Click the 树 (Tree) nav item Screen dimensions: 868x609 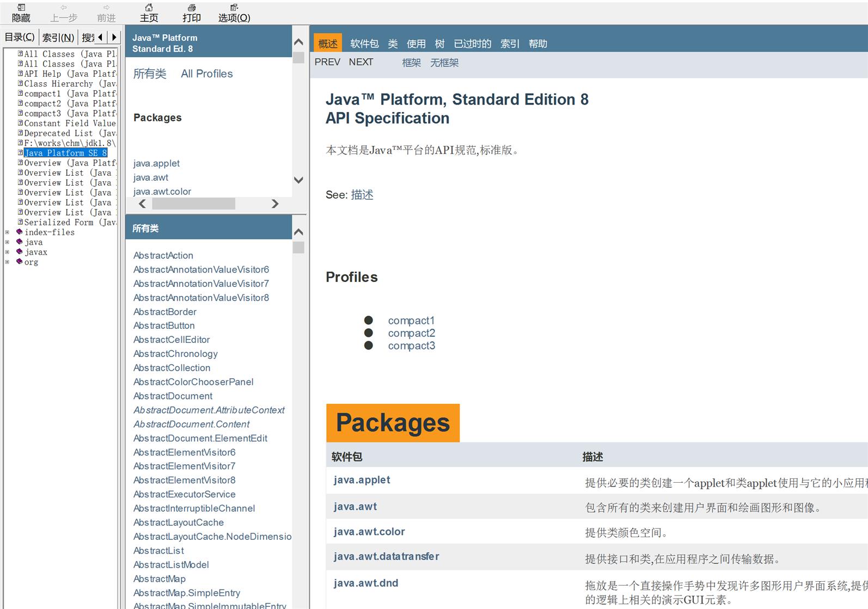coord(439,44)
